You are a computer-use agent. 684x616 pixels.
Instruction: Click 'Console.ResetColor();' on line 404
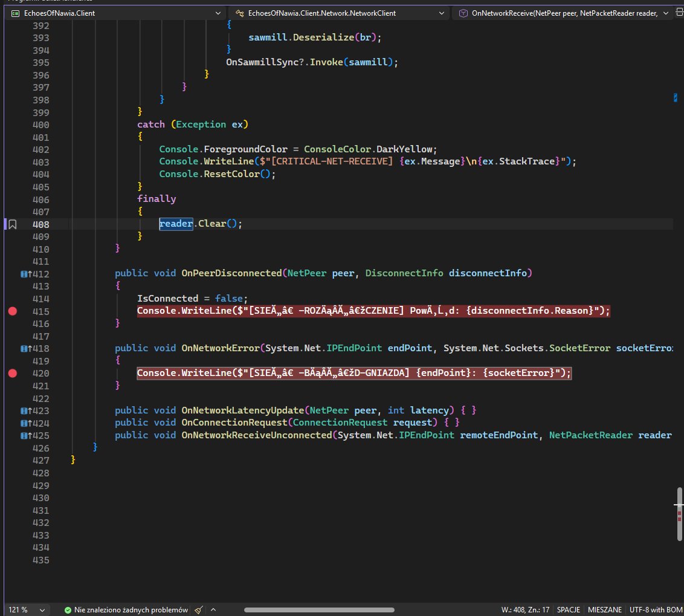coord(218,174)
